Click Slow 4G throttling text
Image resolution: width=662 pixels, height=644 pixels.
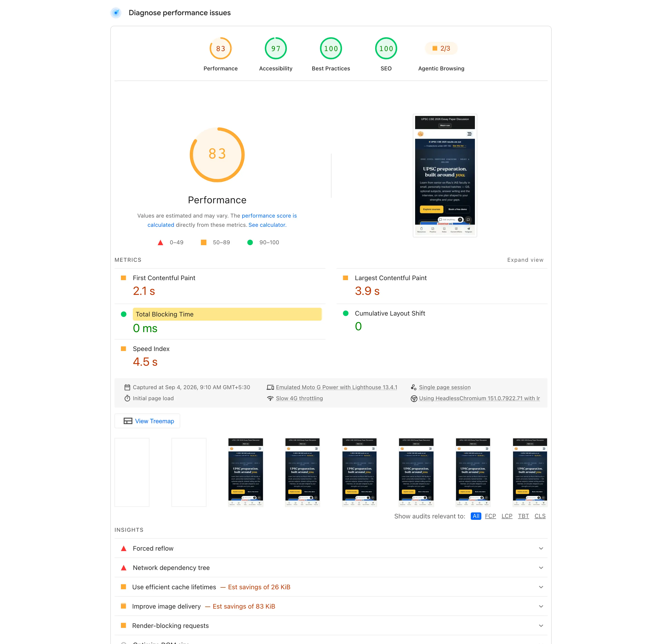point(299,398)
